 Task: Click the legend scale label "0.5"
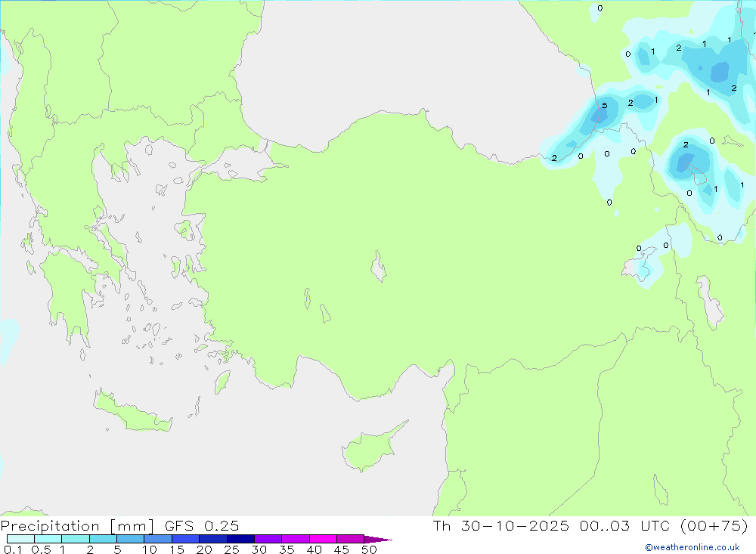pyautogui.click(x=41, y=549)
